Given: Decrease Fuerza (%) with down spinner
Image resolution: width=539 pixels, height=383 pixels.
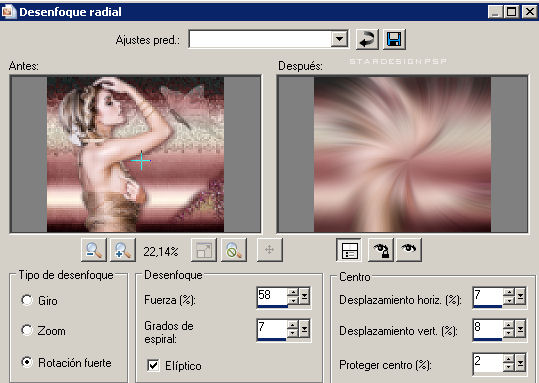Looking at the screenshot, I should point(293,300).
